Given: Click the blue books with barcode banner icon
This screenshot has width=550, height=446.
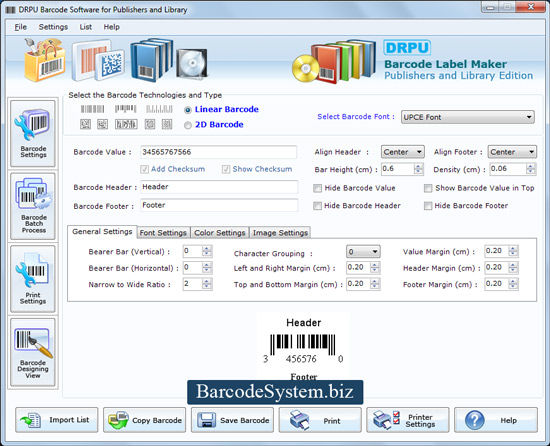Looking at the screenshot, I should point(152,60).
